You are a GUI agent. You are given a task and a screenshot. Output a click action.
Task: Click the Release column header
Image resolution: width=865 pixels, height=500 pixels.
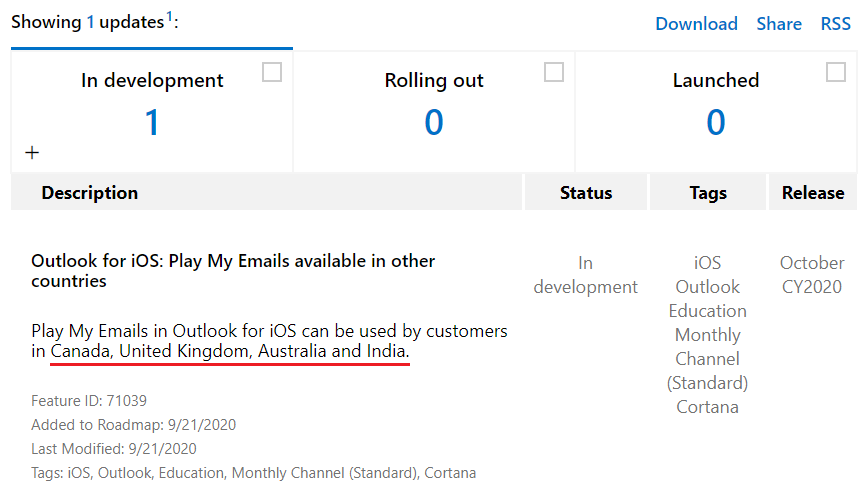pos(813,193)
